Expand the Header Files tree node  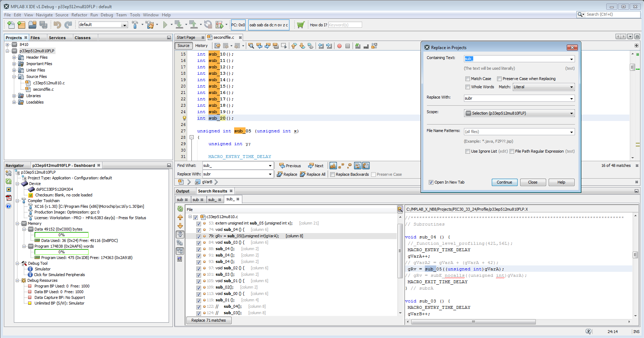tap(14, 57)
